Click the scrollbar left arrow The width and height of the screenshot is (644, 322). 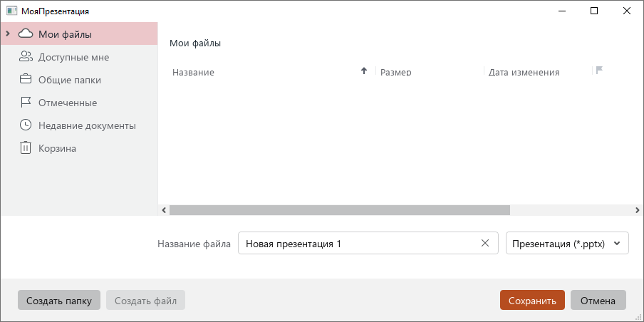pos(164,210)
